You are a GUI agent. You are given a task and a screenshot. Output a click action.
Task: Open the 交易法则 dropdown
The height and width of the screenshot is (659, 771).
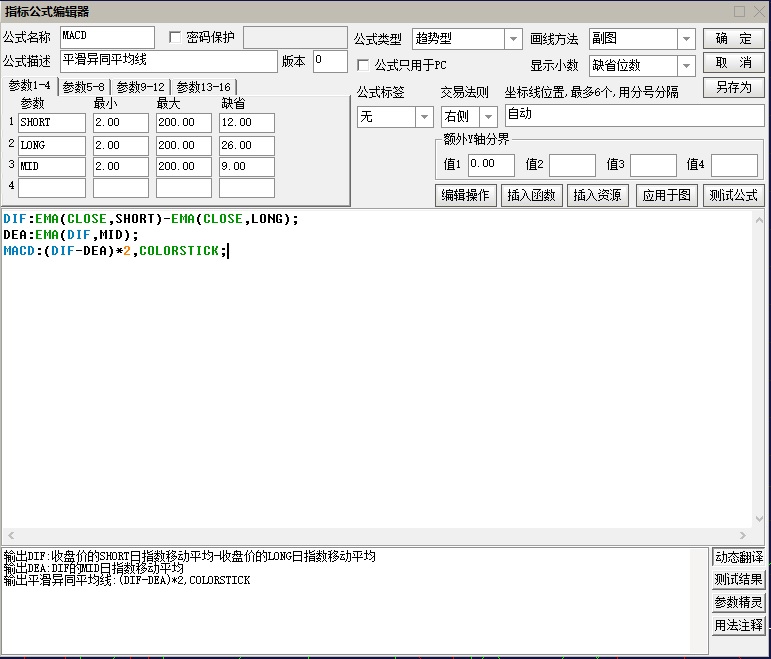point(487,117)
